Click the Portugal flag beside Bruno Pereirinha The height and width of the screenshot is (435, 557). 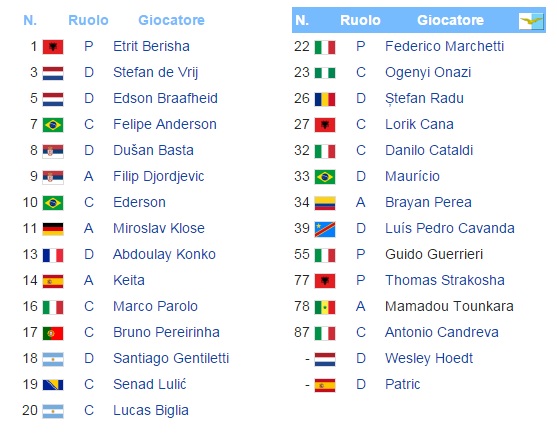point(53,333)
